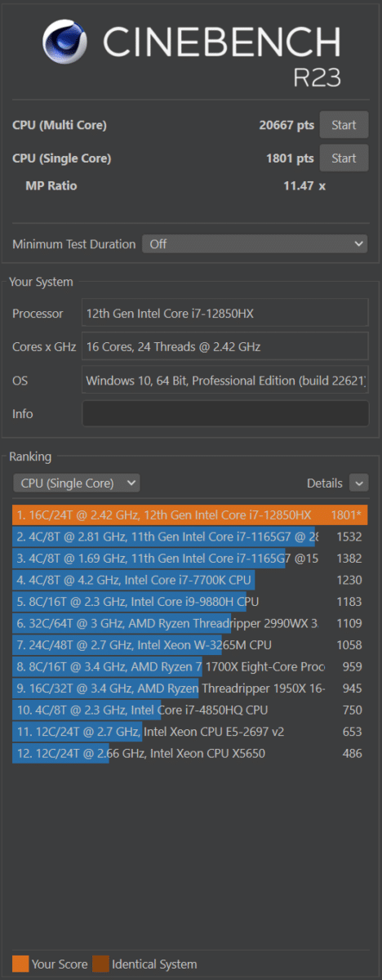Open the CPU (Single Core) ranking dropdown
Viewport: 382px width, 980px height.
77,483
